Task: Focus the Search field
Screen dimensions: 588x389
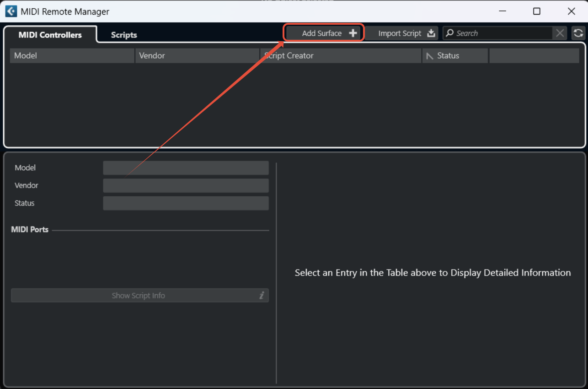Action: [x=497, y=33]
